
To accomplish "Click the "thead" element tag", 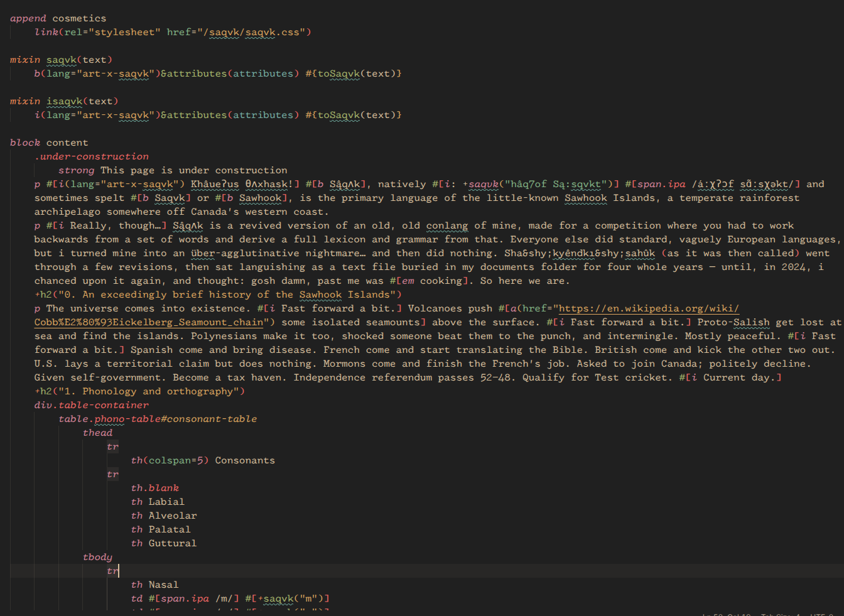I will [97, 433].
